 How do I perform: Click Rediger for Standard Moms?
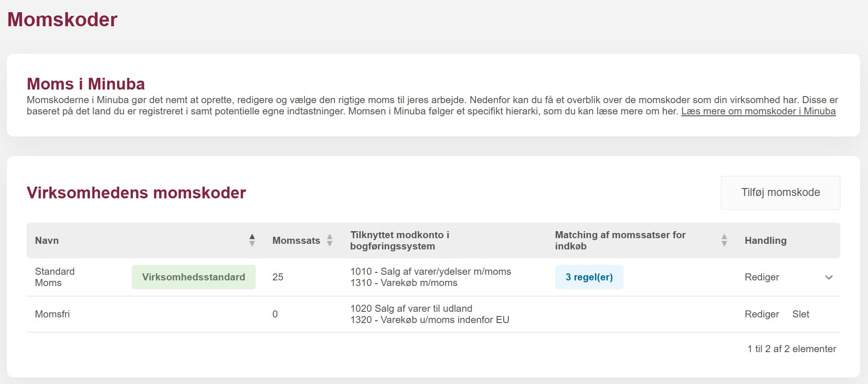(x=762, y=277)
